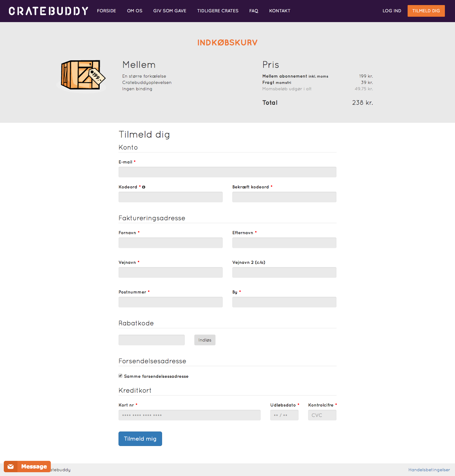This screenshot has width=455, height=476.
Task: Submit with the Tilmeld mig button
Action: 140,439
